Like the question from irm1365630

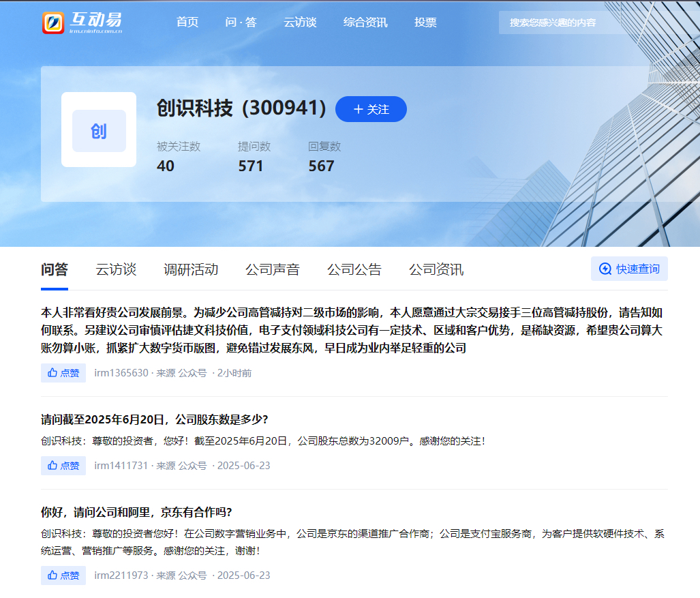click(x=63, y=373)
